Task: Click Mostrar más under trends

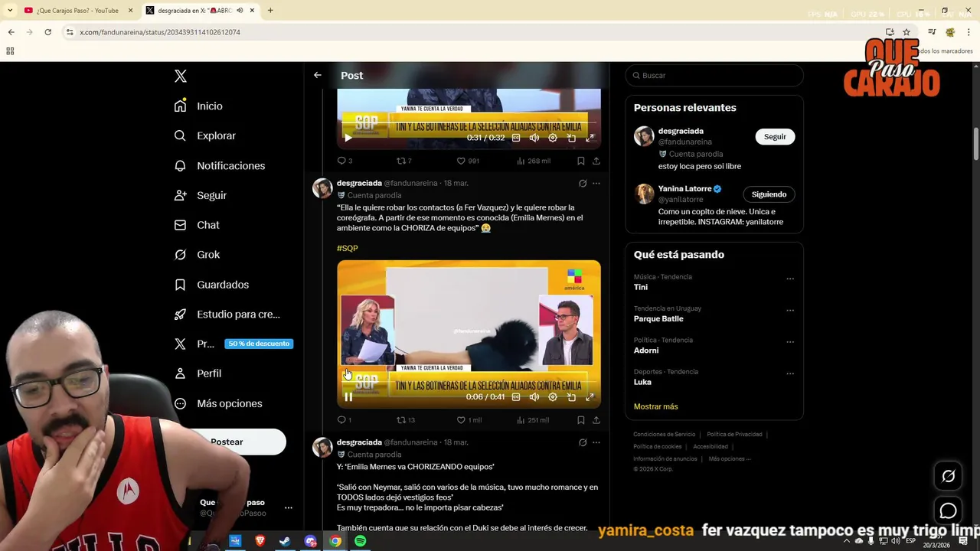Action: coord(655,406)
